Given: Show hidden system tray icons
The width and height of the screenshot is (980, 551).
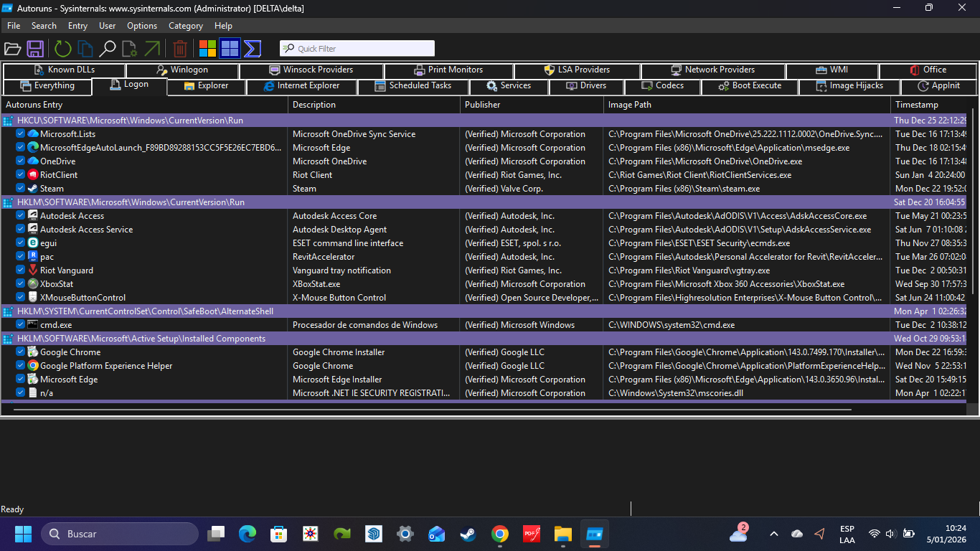Looking at the screenshot, I should (773, 534).
